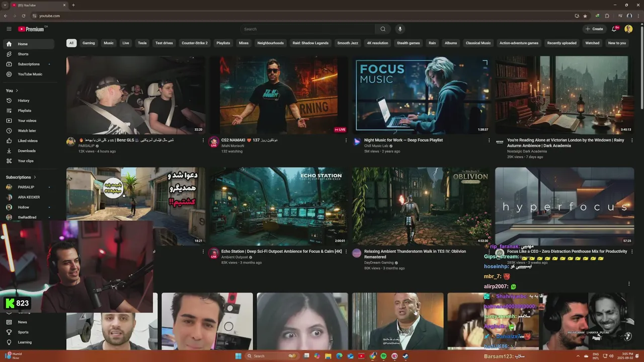This screenshot has width=644, height=362.
Task: Click the search magnifier button
Action: (383, 29)
